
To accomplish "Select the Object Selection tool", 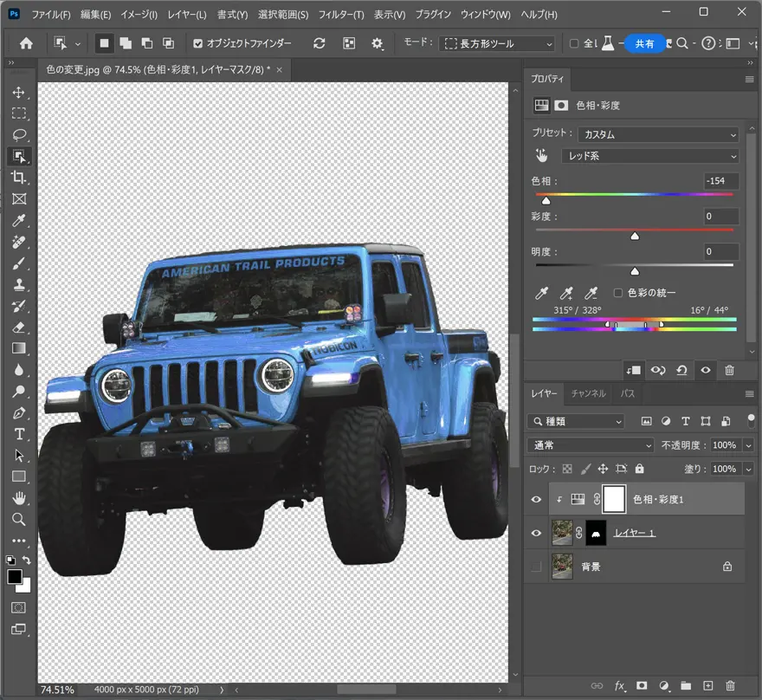I will 18,156.
